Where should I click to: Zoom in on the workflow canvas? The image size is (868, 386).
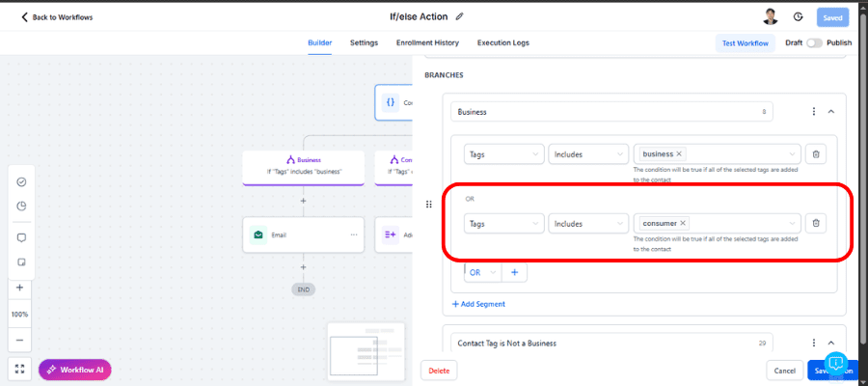click(x=21, y=288)
